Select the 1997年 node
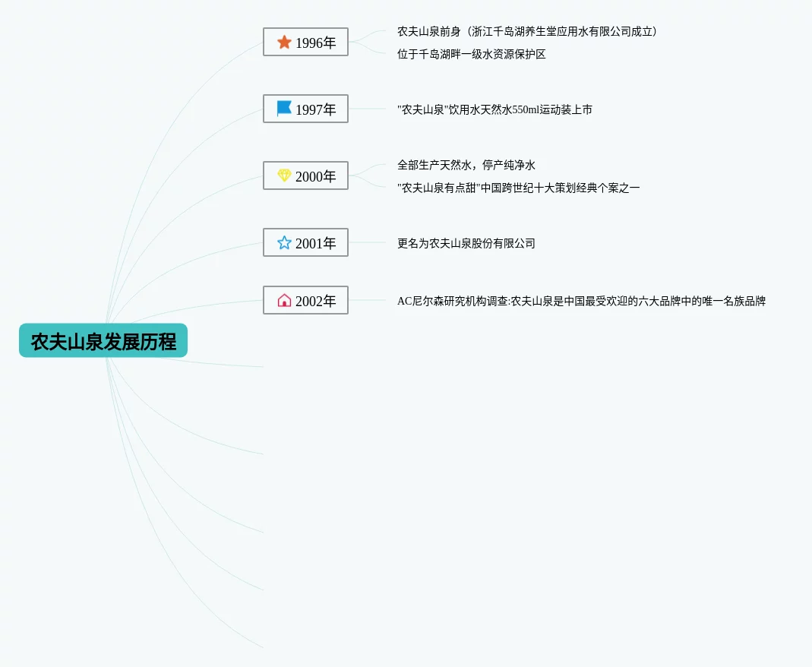This screenshot has height=667, width=812. [305, 109]
